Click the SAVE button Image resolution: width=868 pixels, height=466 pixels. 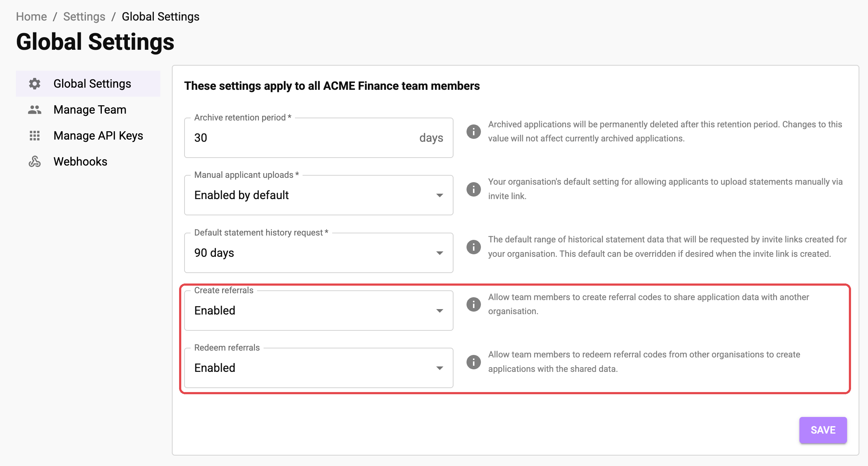tap(823, 430)
